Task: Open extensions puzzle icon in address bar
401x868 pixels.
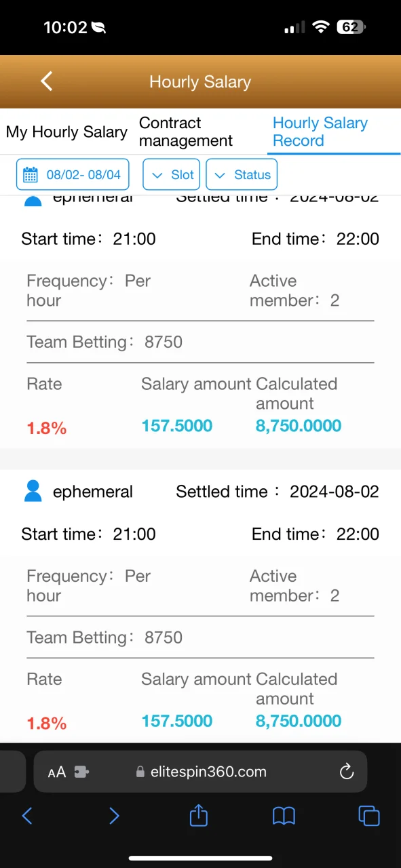Action: pos(81,772)
